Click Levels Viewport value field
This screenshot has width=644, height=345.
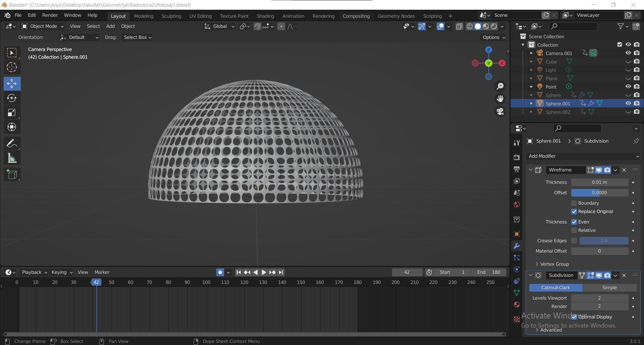click(599, 298)
